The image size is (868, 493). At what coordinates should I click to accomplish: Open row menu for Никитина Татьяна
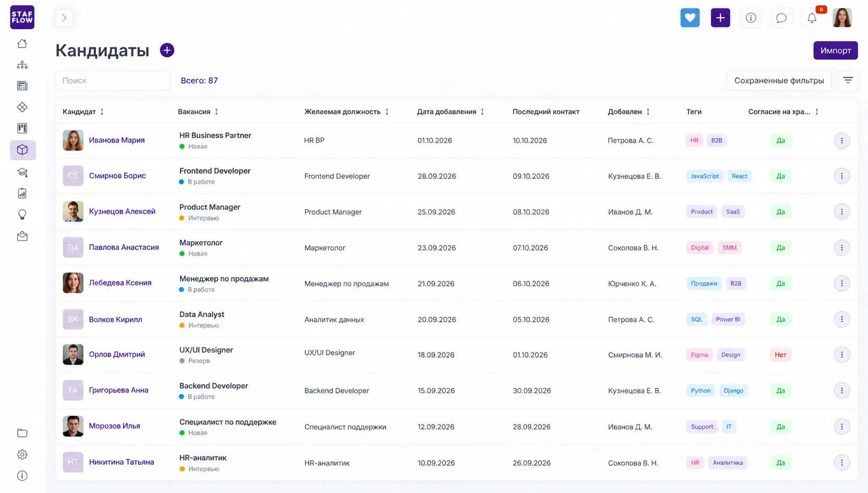(841, 462)
